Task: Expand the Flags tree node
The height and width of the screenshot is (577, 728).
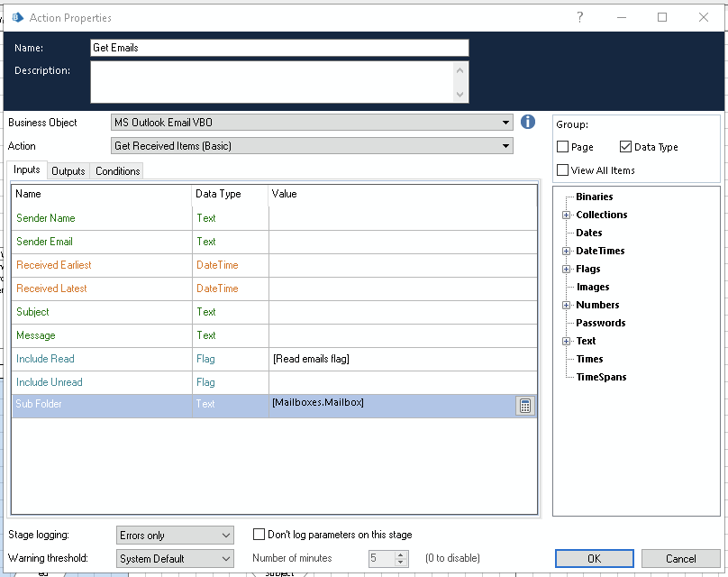Action: pyautogui.click(x=566, y=269)
